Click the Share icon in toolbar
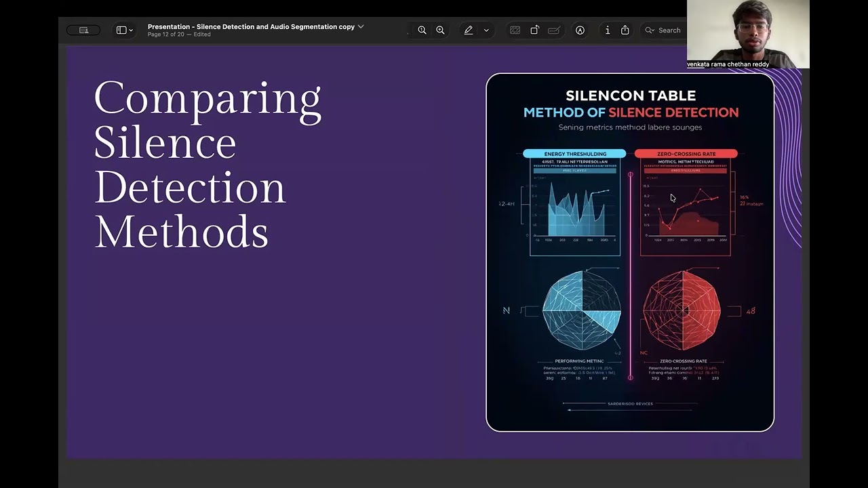 (625, 30)
